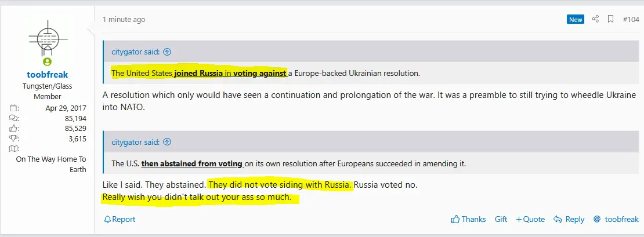Click arrow icon beside second citygator quote
This screenshot has width=644, height=237.
tap(167, 142)
